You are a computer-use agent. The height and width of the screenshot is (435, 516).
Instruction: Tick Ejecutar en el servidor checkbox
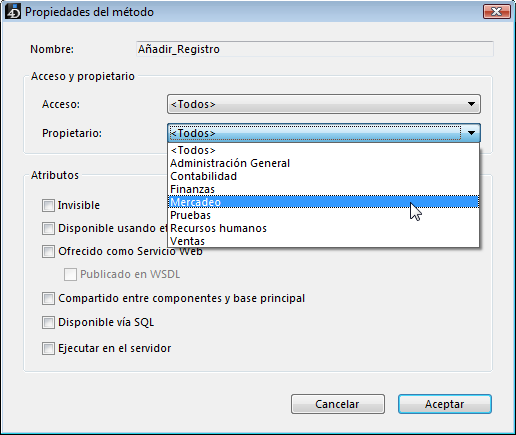48,348
